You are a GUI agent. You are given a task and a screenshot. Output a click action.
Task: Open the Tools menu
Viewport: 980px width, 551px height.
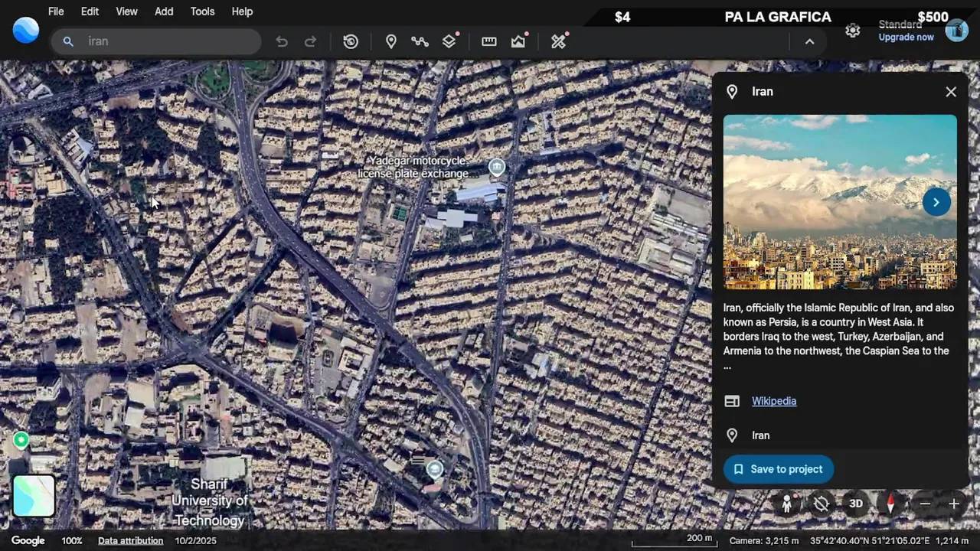pyautogui.click(x=202, y=11)
